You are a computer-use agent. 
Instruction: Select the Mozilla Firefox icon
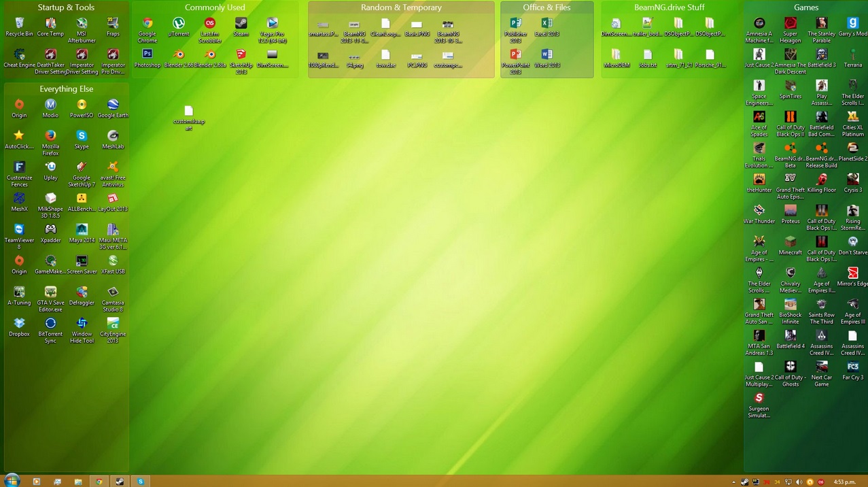point(50,143)
